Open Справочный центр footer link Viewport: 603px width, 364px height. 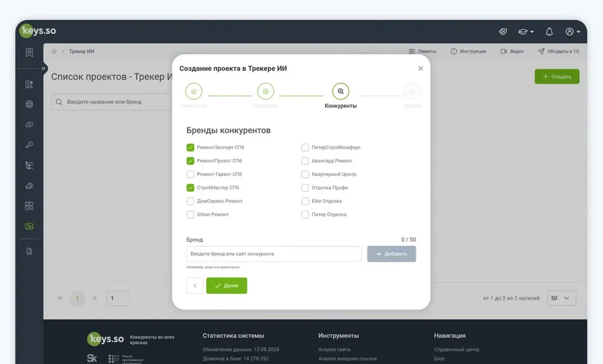(456, 349)
